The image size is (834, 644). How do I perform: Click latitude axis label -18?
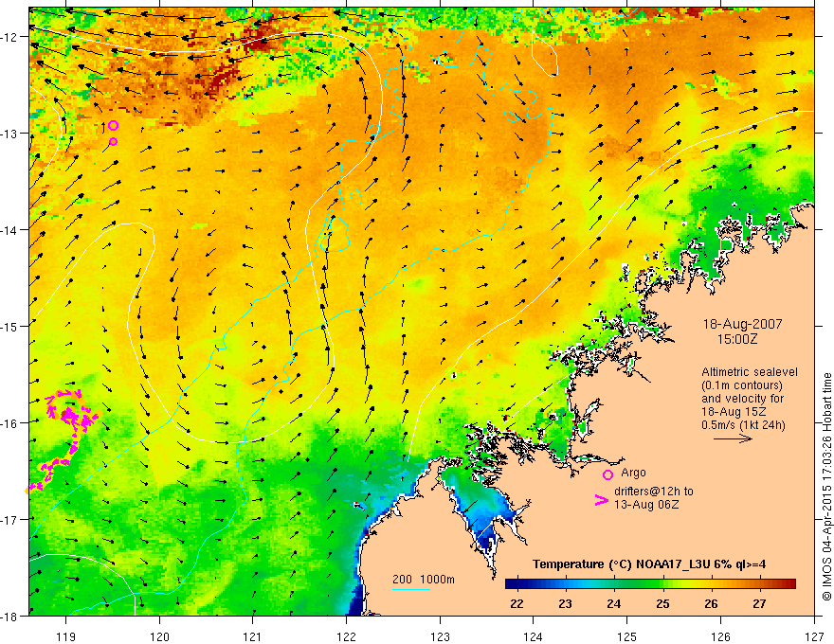point(10,616)
